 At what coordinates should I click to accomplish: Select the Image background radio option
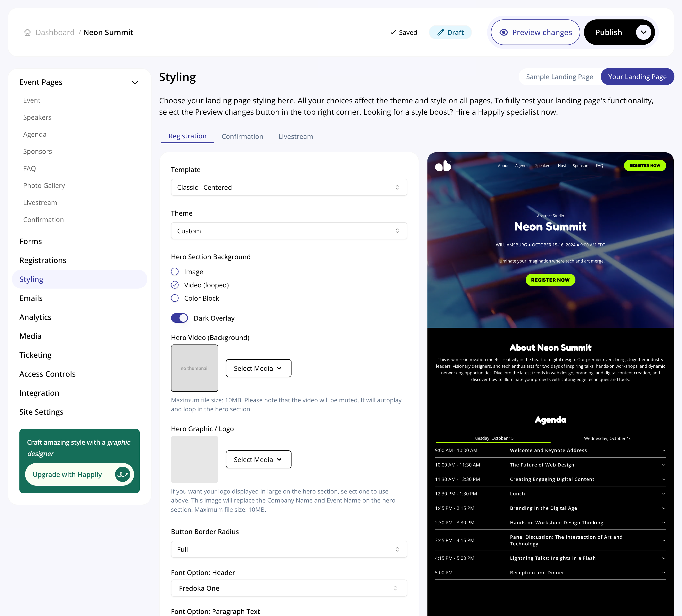coord(175,272)
